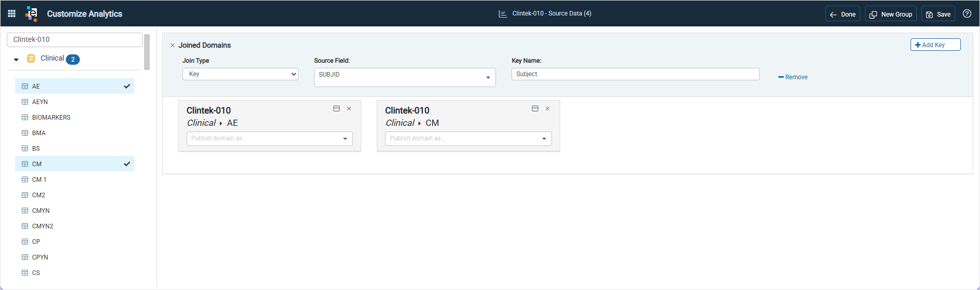The image size is (980, 290).
Task: Select the CMYN domain row
Action: pos(75,211)
